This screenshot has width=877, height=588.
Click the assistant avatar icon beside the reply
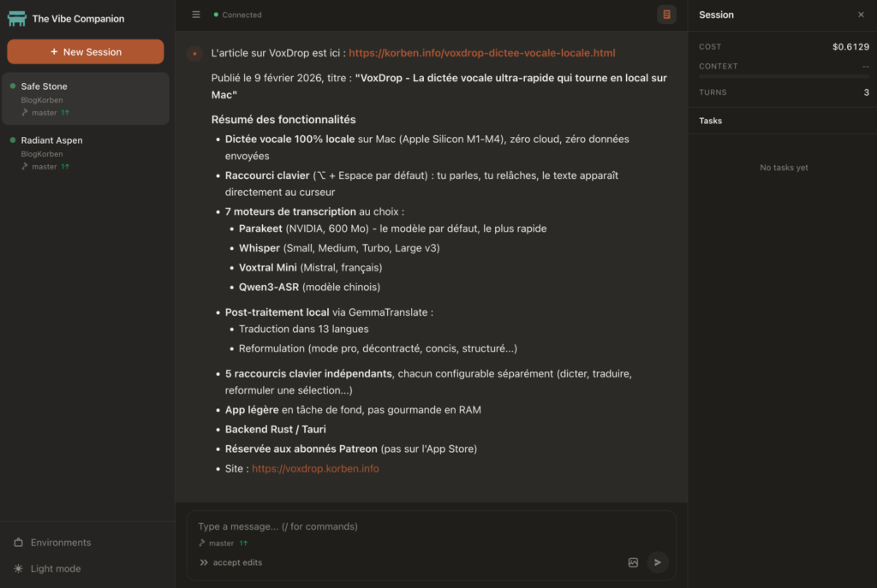194,54
